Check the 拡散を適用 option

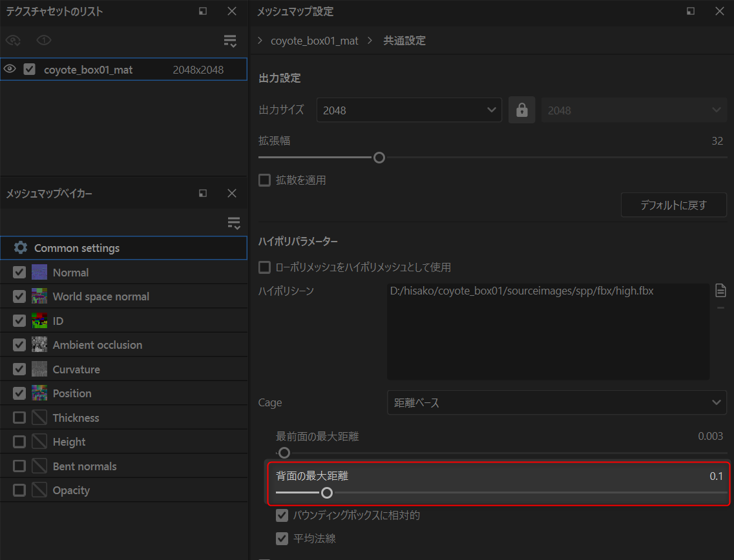[264, 180]
